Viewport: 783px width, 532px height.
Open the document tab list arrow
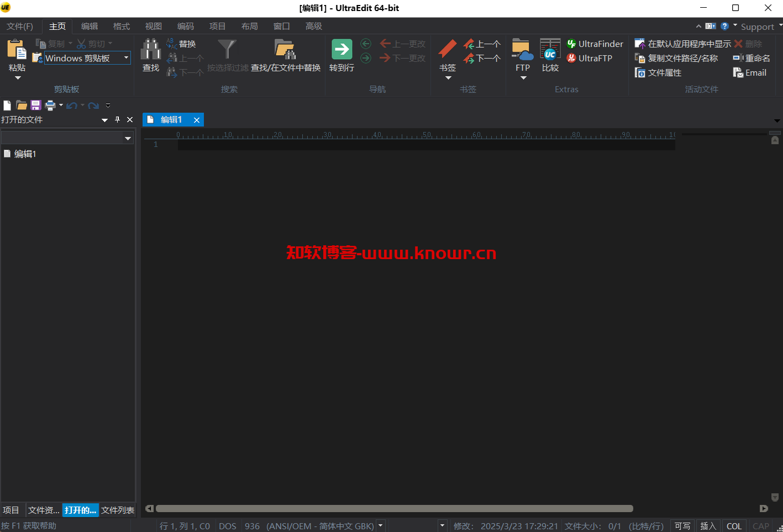coord(777,120)
